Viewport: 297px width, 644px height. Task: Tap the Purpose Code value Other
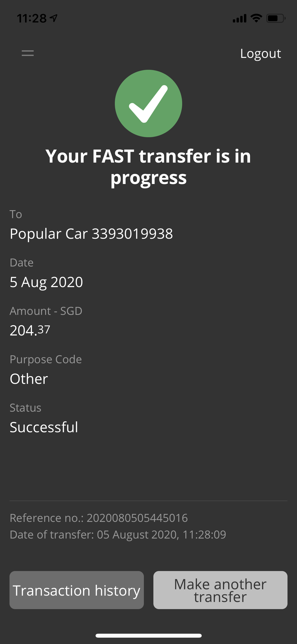point(29,379)
